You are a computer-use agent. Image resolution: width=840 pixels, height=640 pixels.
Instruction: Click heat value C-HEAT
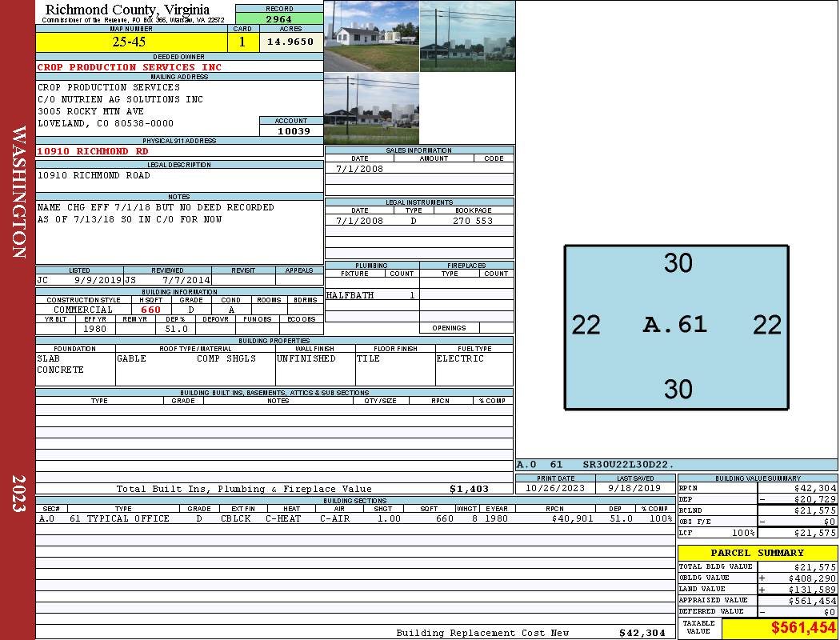coord(283,518)
